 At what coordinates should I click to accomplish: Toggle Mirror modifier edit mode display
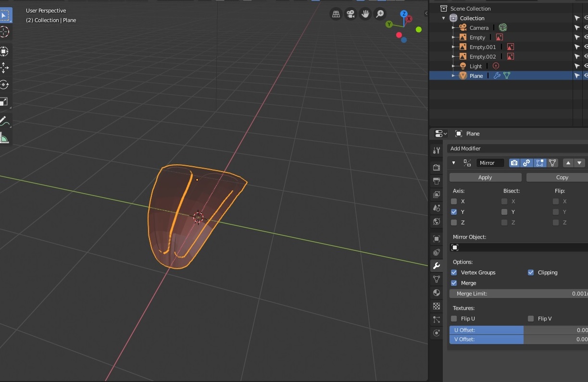(x=540, y=163)
